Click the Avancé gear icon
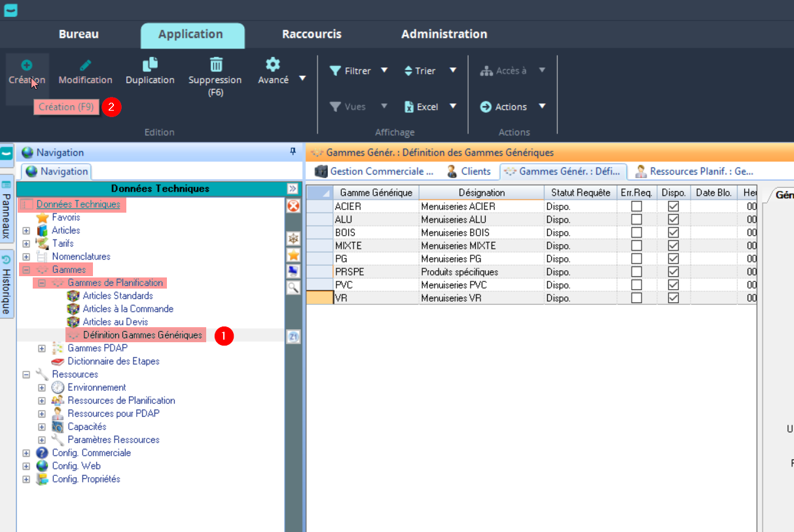794x532 pixels. pyautogui.click(x=273, y=64)
